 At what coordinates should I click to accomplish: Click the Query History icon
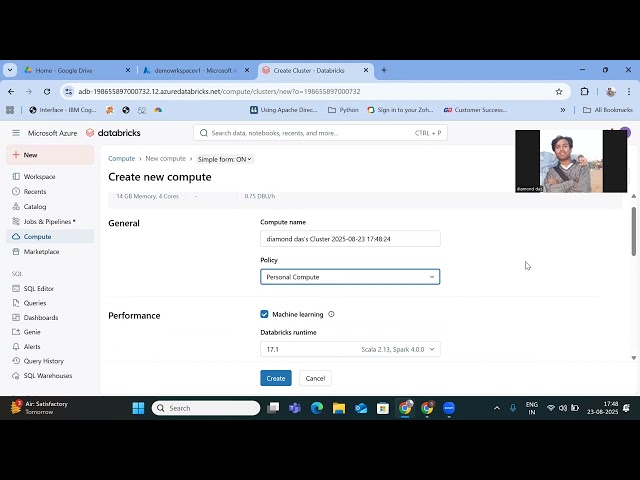point(16,361)
